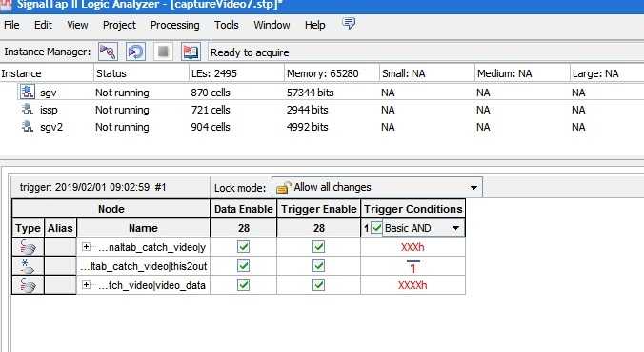Select the sgv instance icon
644x352 pixels.
coord(28,92)
